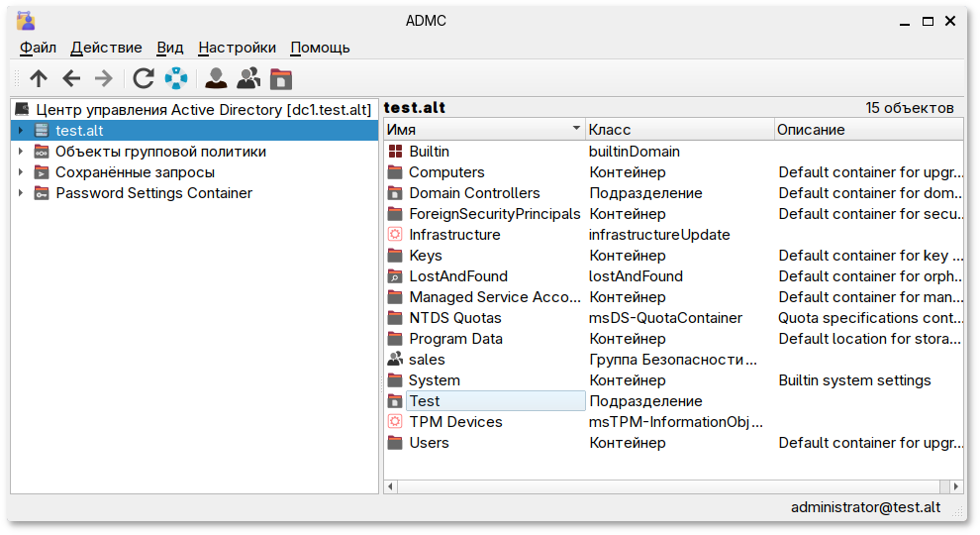The height and width of the screenshot is (535, 980).
Task: Expand the Сохранённые запросы node
Action: (21, 172)
